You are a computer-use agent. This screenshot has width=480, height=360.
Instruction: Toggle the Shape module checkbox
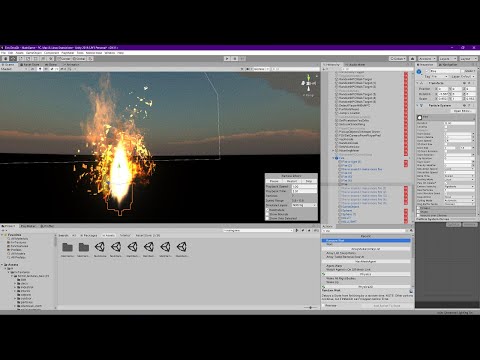(419, 212)
